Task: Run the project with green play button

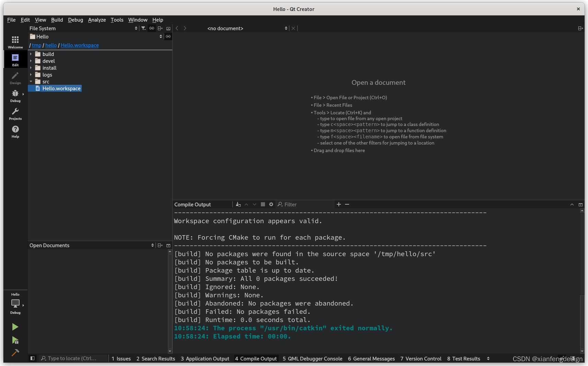Action: [15, 327]
